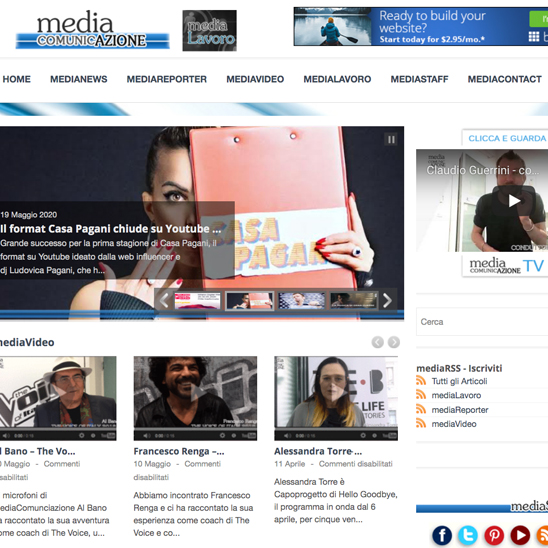Visit the Pinterest social page
Viewport: 548px width, 548px height.
(494, 535)
